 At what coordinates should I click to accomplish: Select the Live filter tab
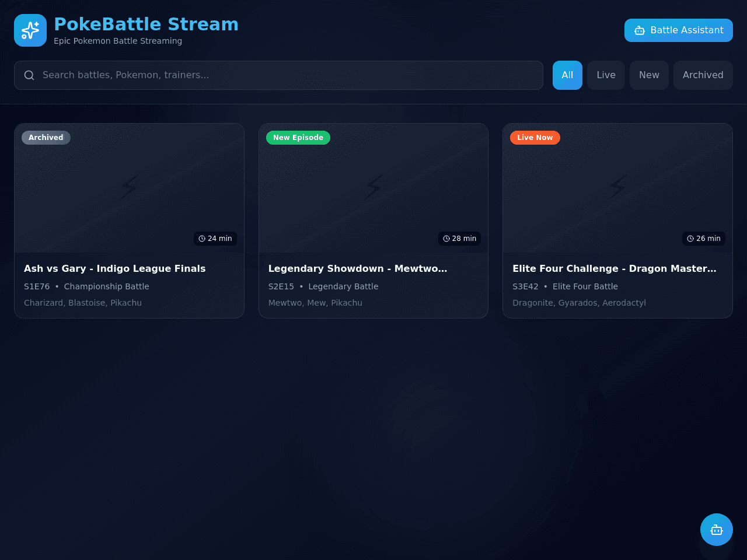[x=606, y=75]
